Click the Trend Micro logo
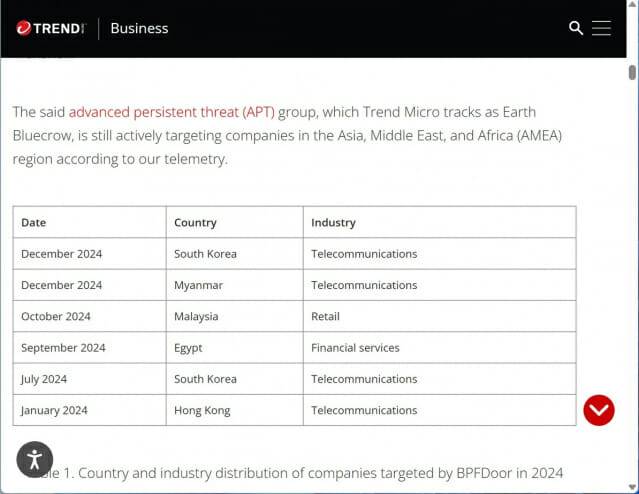Image resolution: width=639 pixels, height=494 pixels. pos(51,28)
